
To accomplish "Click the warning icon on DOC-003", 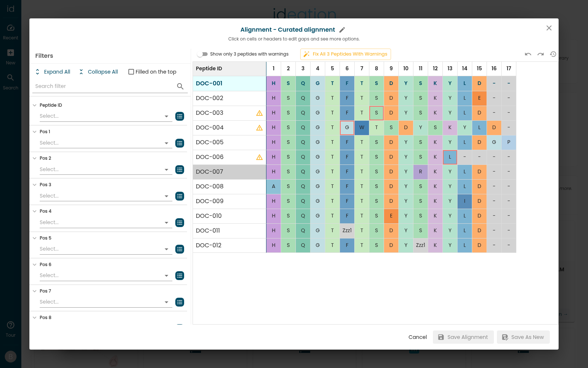I will coord(259,113).
